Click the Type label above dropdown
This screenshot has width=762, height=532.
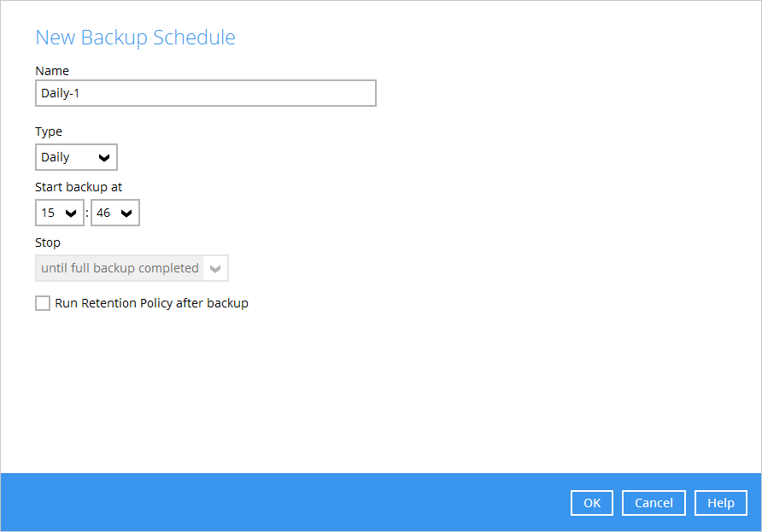pyautogui.click(x=49, y=132)
